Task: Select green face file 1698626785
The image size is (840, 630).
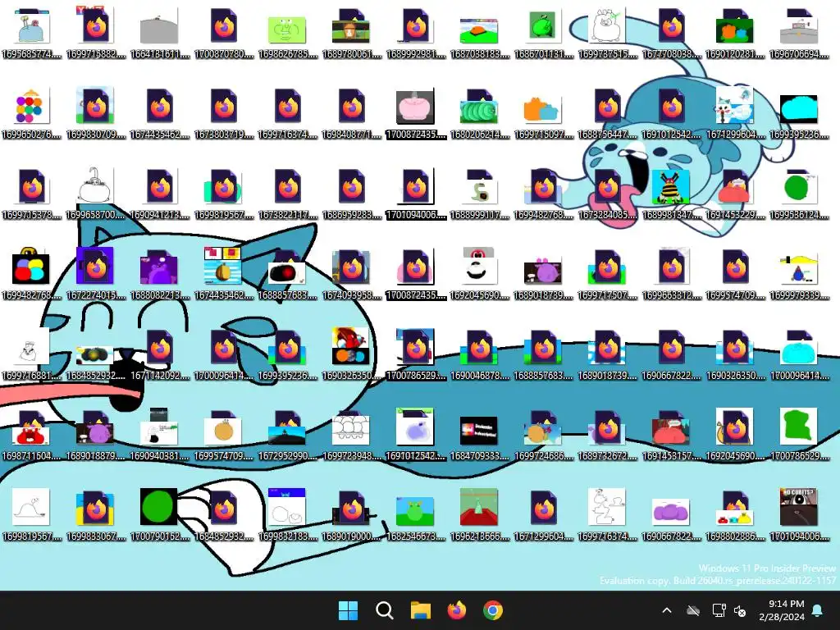Action: [288, 33]
